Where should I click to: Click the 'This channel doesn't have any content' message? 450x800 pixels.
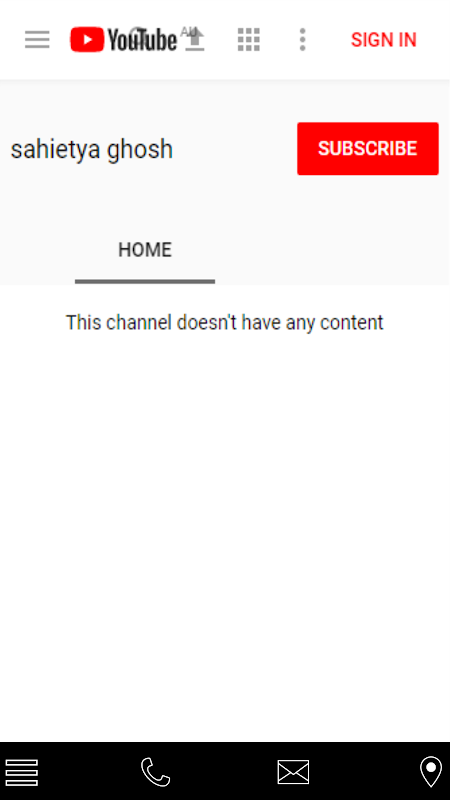click(x=224, y=322)
